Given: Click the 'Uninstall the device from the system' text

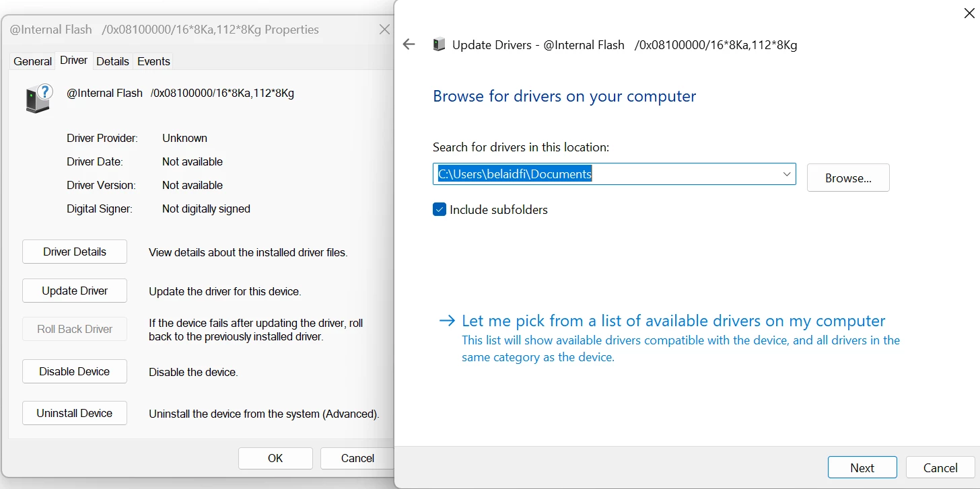Looking at the screenshot, I should [x=264, y=414].
